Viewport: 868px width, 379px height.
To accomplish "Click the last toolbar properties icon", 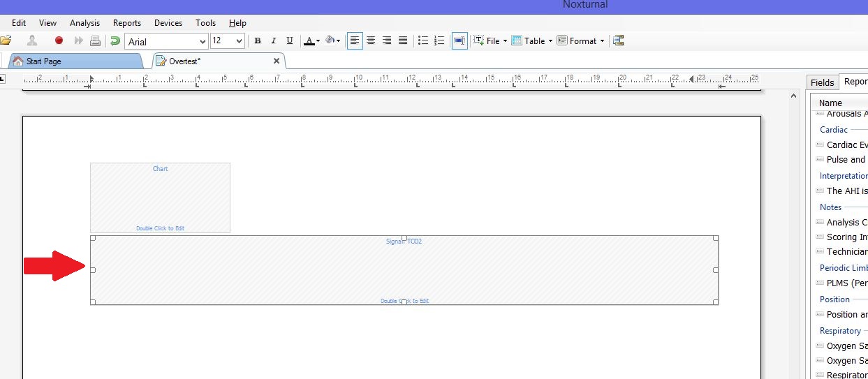I will coord(619,40).
